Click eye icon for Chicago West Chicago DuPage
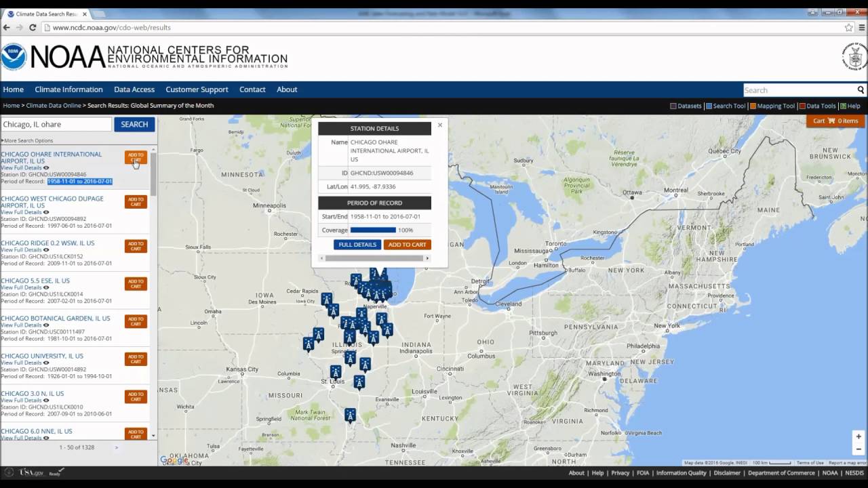 [46, 212]
